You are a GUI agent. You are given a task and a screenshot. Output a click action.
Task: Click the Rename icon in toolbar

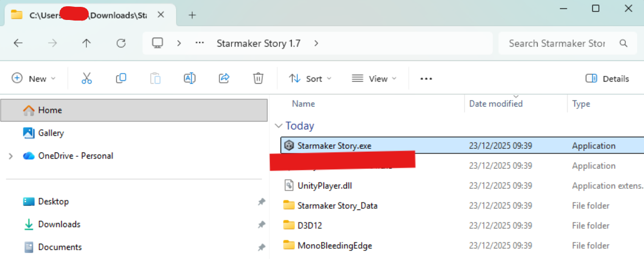190,79
